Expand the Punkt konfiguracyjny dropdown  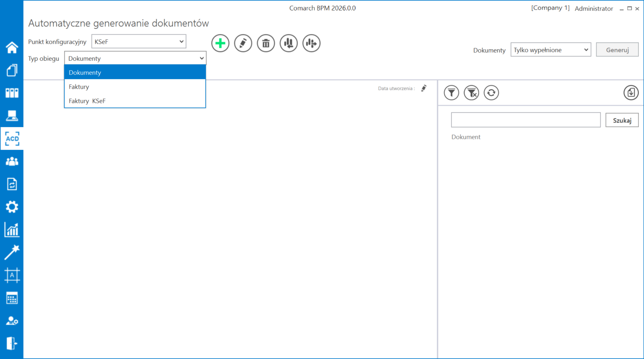point(139,42)
